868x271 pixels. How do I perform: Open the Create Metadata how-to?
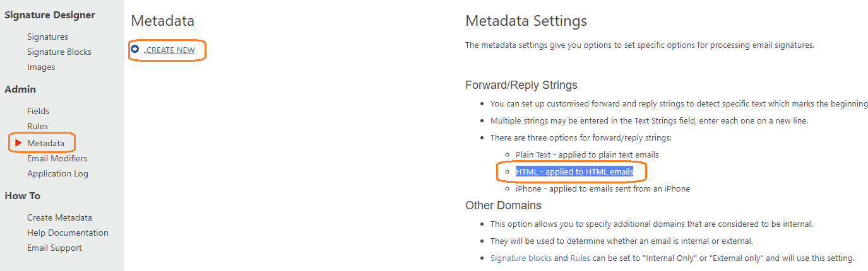59,217
